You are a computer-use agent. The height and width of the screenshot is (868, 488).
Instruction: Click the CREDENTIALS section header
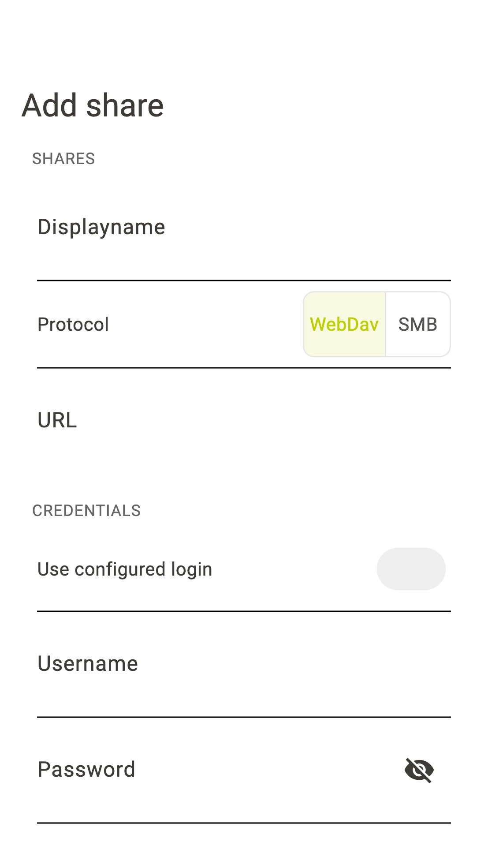click(86, 511)
